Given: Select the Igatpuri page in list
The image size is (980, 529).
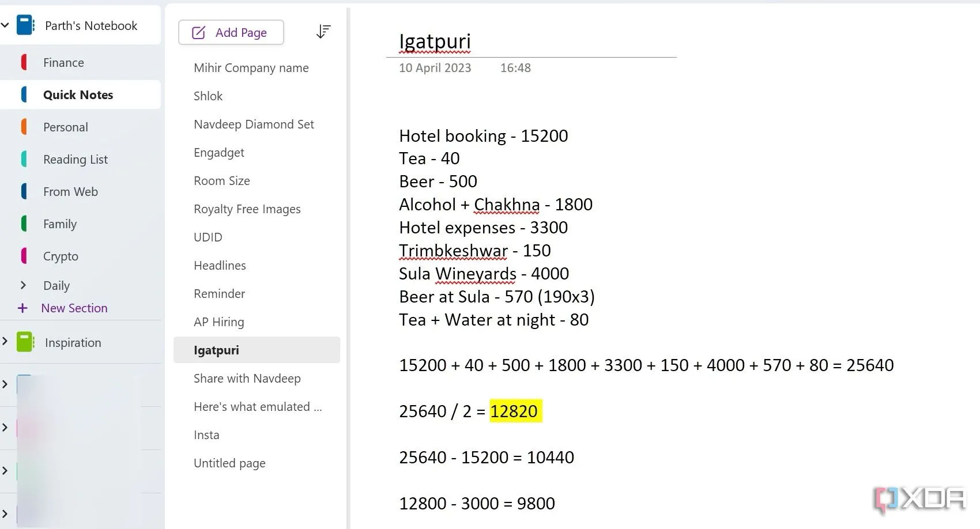Looking at the screenshot, I should (257, 350).
